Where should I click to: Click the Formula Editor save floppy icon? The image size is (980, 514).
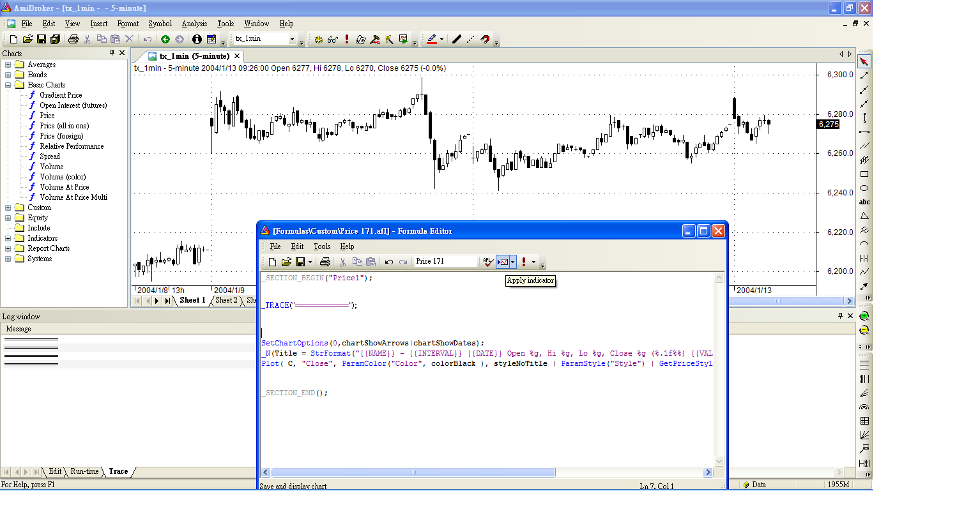point(300,262)
